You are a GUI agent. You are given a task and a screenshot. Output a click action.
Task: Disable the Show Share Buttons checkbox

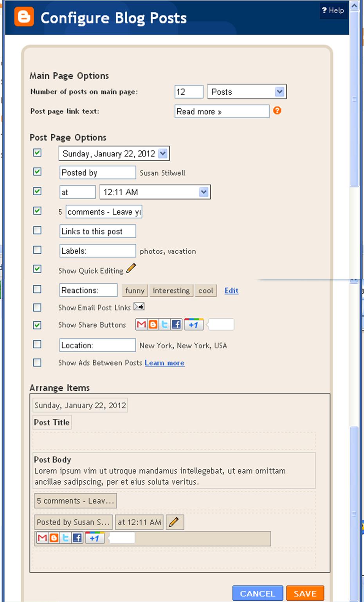coord(37,324)
